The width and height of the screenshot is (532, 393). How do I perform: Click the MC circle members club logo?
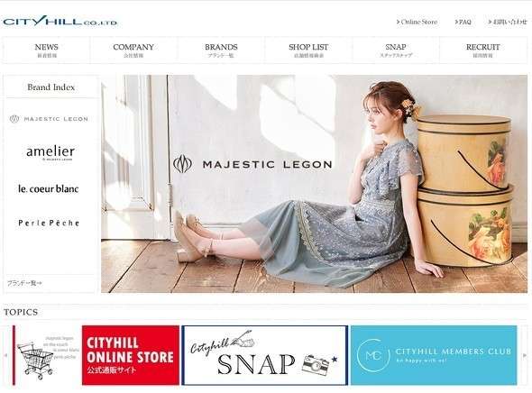(373, 355)
